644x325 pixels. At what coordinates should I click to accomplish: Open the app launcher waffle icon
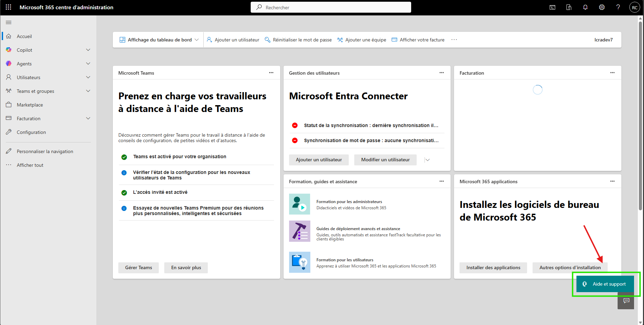click(9, 7)
